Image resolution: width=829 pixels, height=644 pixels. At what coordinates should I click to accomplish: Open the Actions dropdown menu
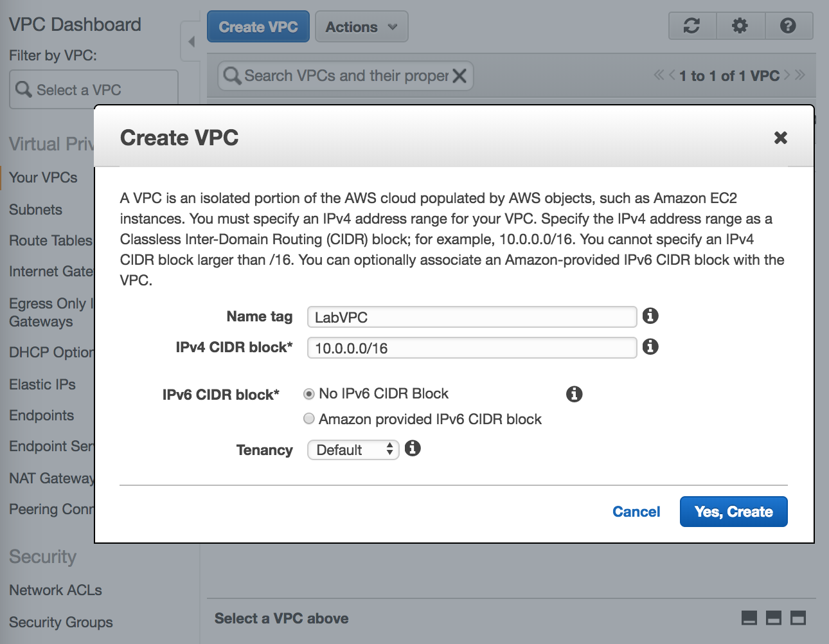[361, 27]
